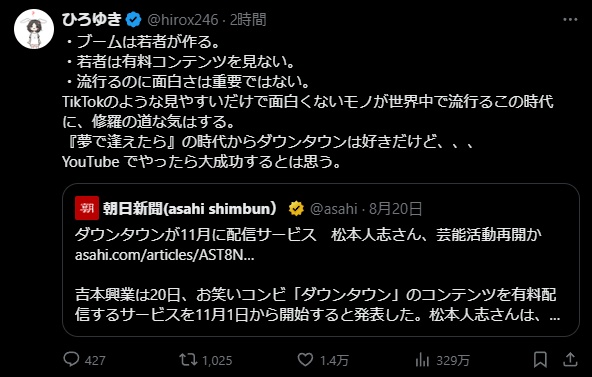Click the 8月20日 date of quoted tweet
Image resolution: width=592 pixels, height=377 pixels.
click(395, 208)
